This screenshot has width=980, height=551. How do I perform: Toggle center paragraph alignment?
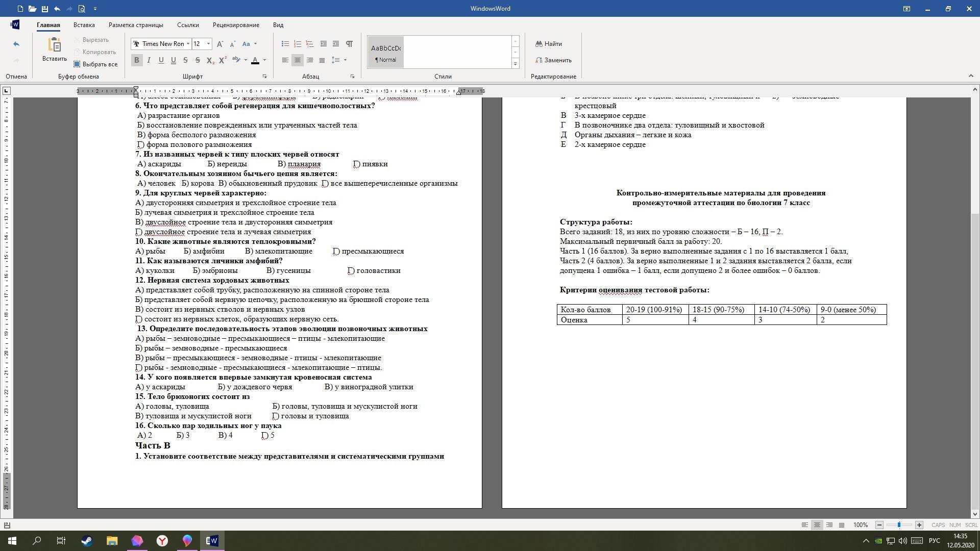(298, 60)
